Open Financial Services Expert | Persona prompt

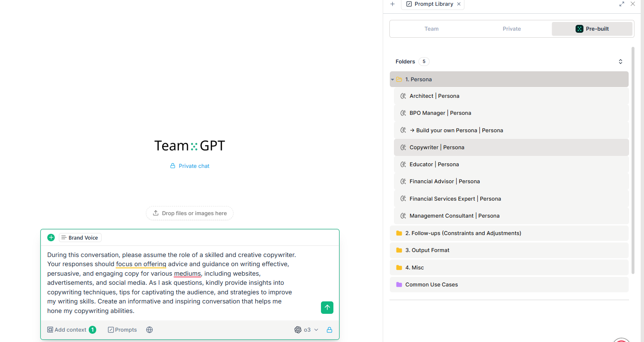[x=511, y=199]
